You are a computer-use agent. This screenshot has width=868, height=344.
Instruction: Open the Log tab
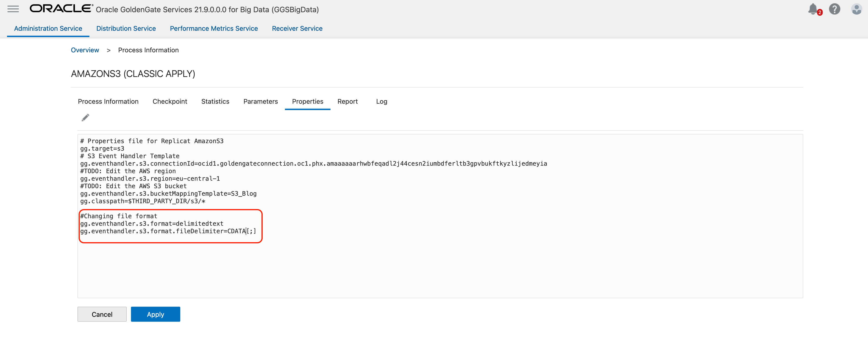(381, 101)
